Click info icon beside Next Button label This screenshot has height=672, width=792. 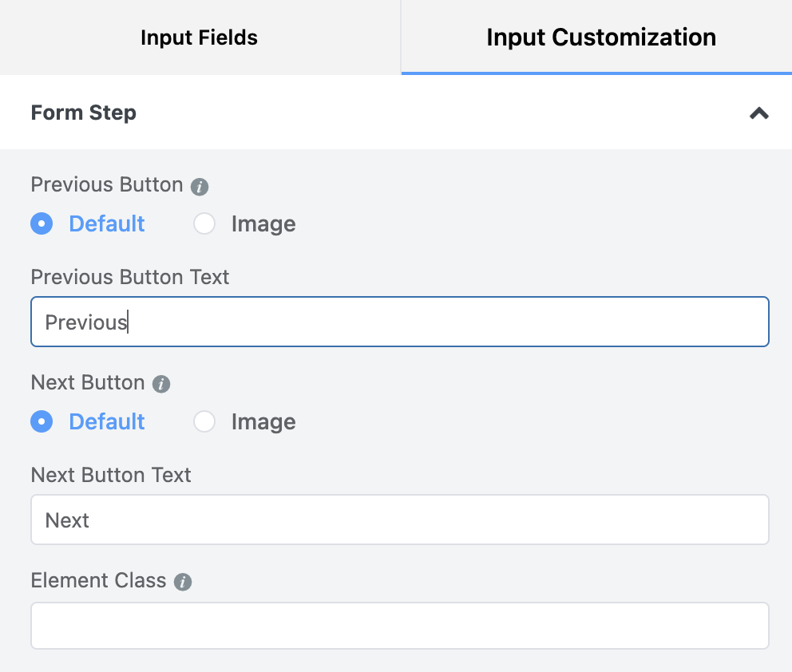(x=161, y=385)
